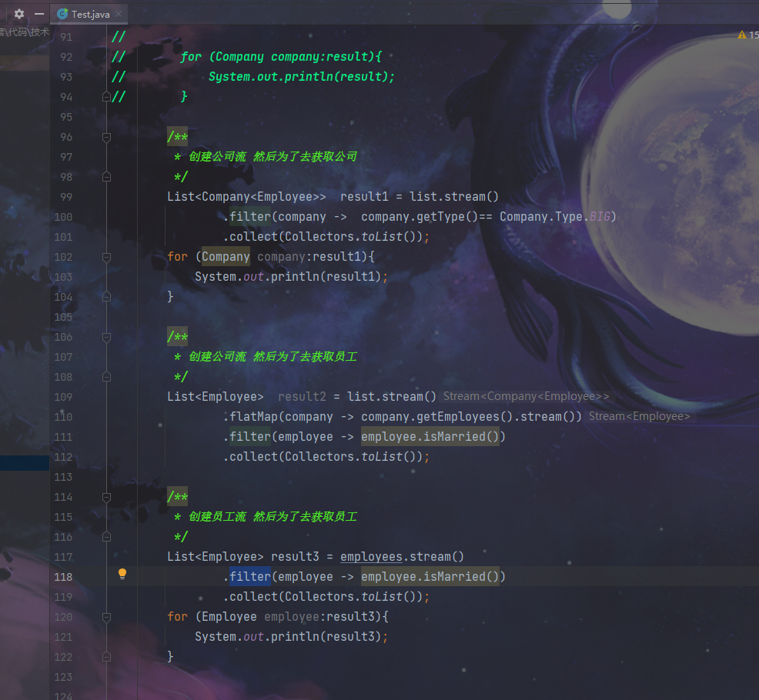Toggle the fold end marker at line 122

[x=106, y=657]
